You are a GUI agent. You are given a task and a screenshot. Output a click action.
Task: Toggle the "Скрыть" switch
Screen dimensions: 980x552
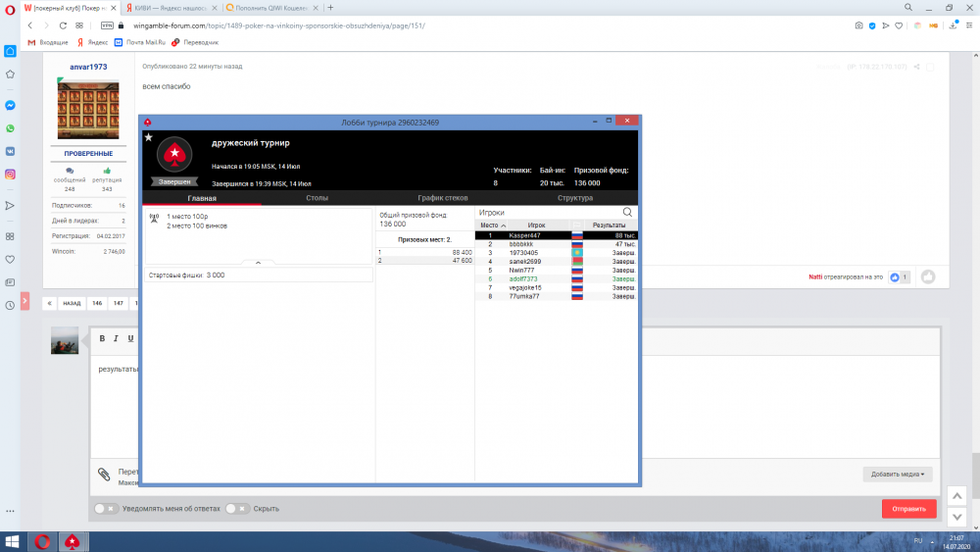click(237, 509)
